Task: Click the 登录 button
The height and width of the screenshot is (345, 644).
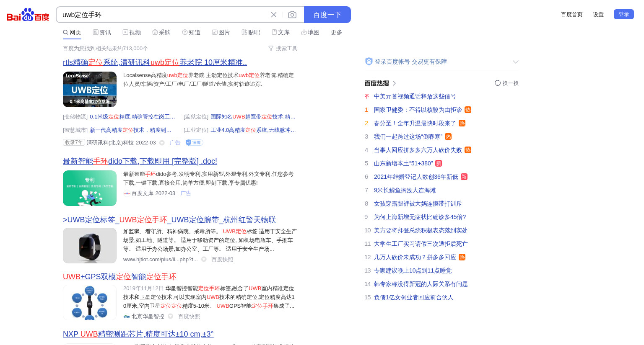Action: 624,14
